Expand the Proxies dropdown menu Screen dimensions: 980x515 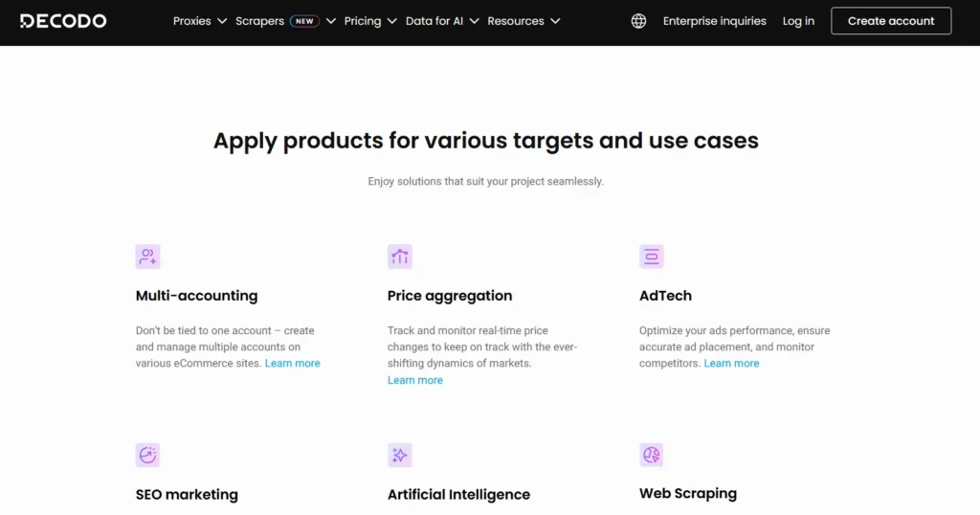tap(200, 21)
